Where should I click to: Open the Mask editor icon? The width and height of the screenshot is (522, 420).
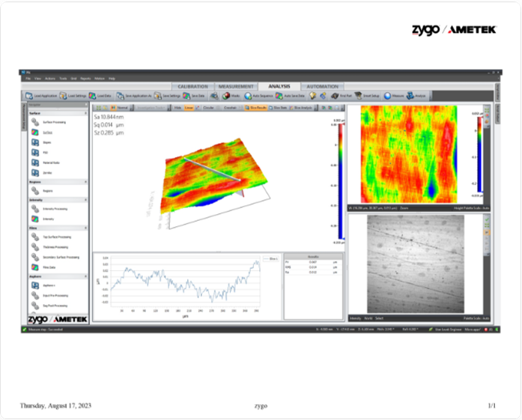(225, 97)
